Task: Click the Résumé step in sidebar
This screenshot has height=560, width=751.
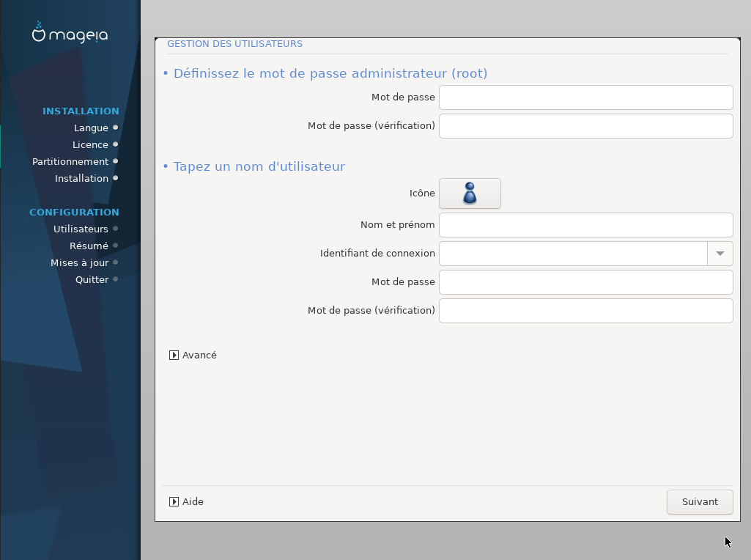Action: click(x=89, y=246)
